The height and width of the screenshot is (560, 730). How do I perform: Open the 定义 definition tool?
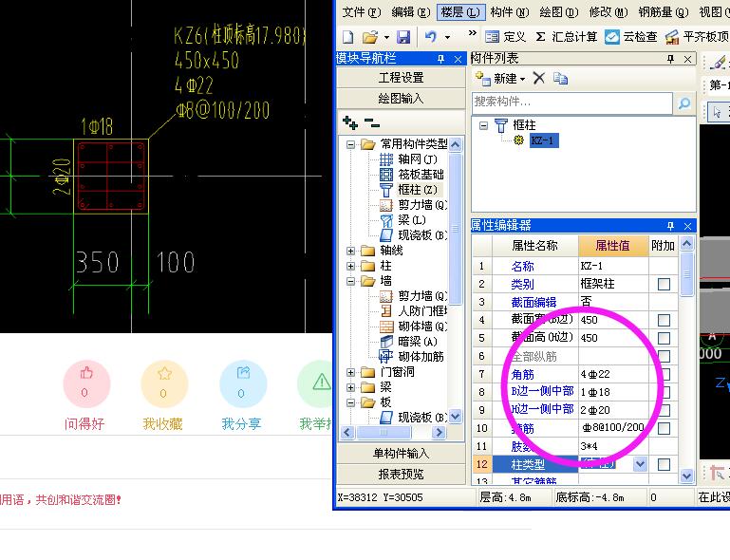(505, 37)
